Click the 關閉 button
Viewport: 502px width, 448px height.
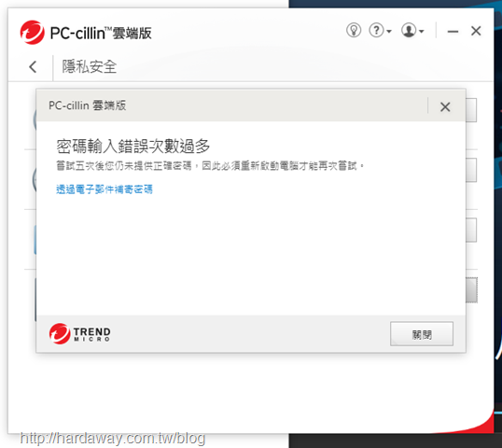[x=422, y=334]
